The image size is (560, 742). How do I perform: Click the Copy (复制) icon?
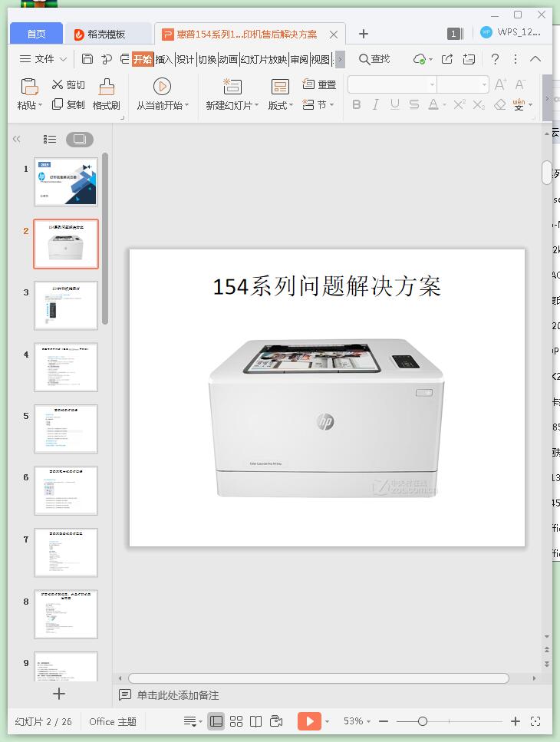(x=58, y=104)
